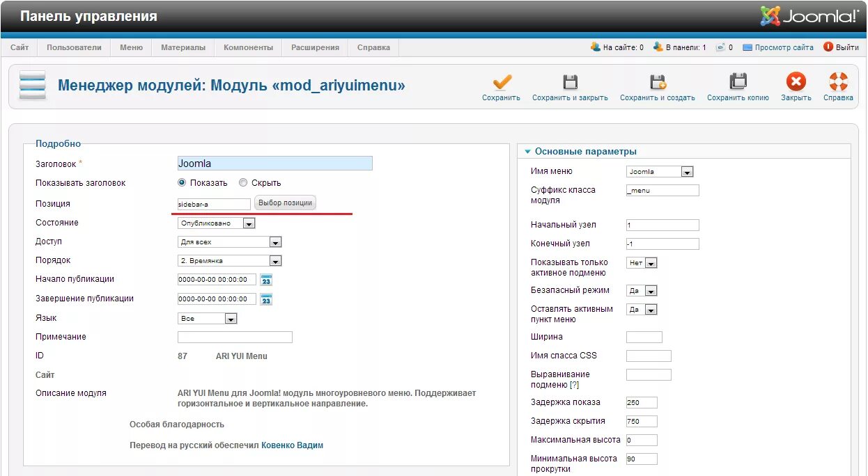Open the Сайт menu
Screen dimensions: 868x476
pos(20,47)
